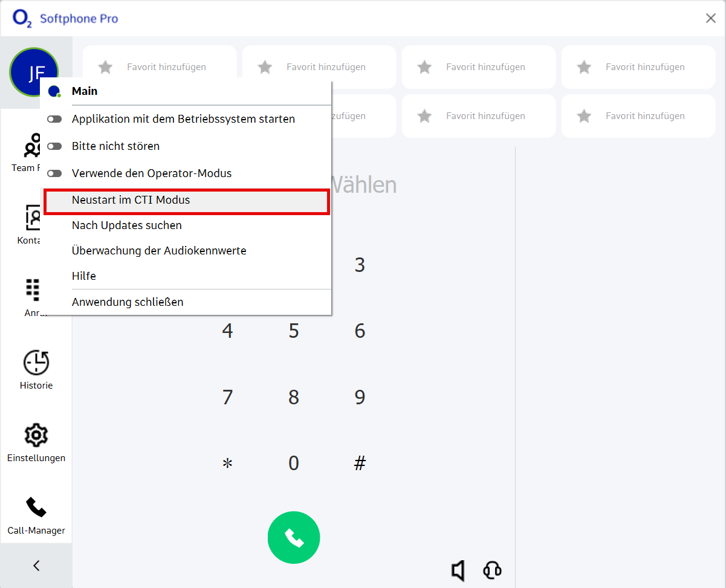Open Überwachung der Audiokennwerte
Viewport: 726px width, 588px height.
pyautogui.click(x=159, y=251)
